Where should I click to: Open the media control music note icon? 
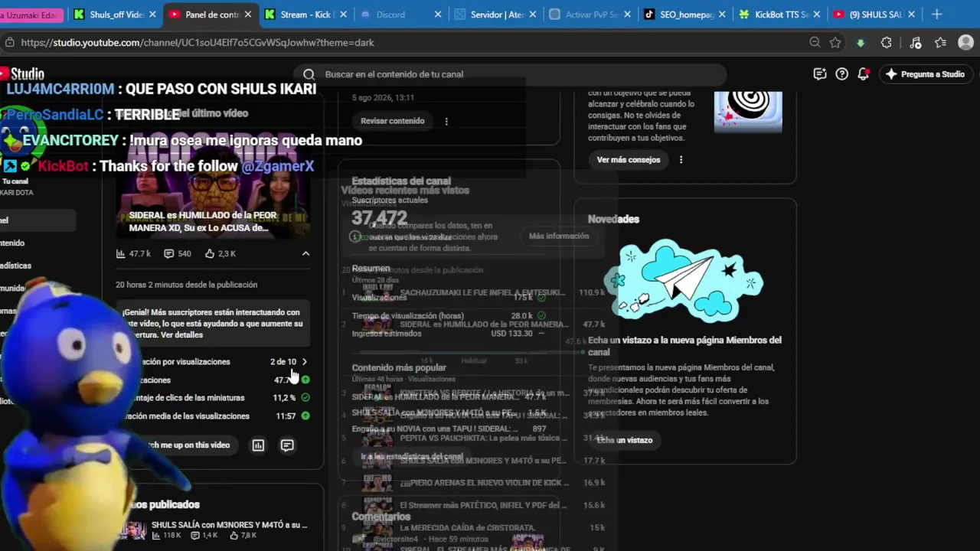915,43
